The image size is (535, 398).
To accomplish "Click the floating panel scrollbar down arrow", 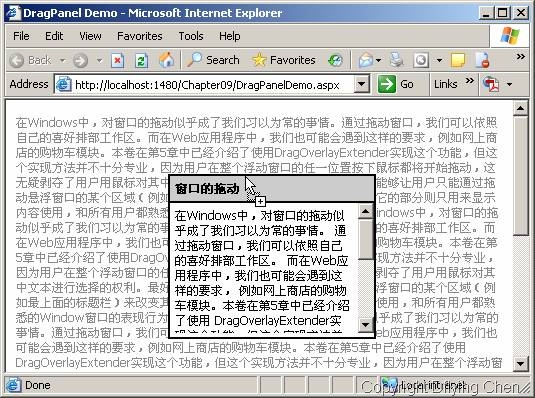I will coord(366,324).
